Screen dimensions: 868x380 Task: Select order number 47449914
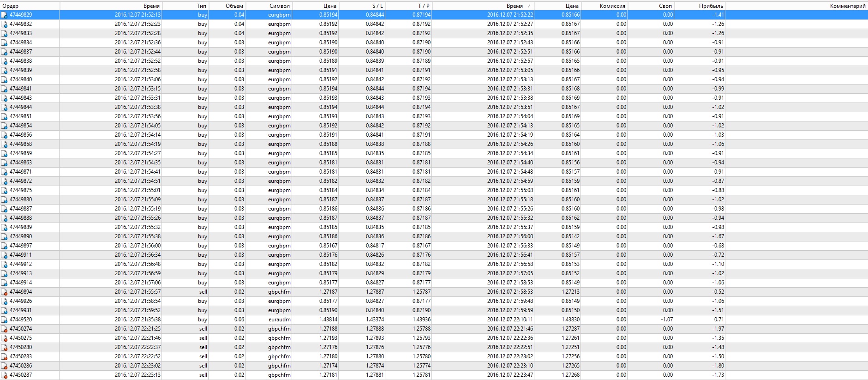click(21, 283)
